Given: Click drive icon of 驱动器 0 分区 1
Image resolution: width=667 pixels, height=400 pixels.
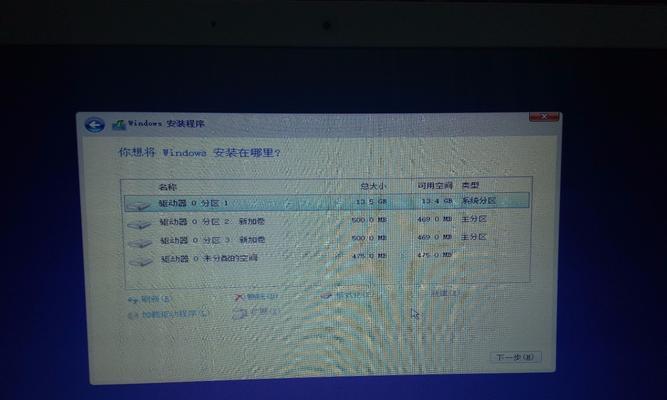Looking at the screenshot, I should point(139,206).
